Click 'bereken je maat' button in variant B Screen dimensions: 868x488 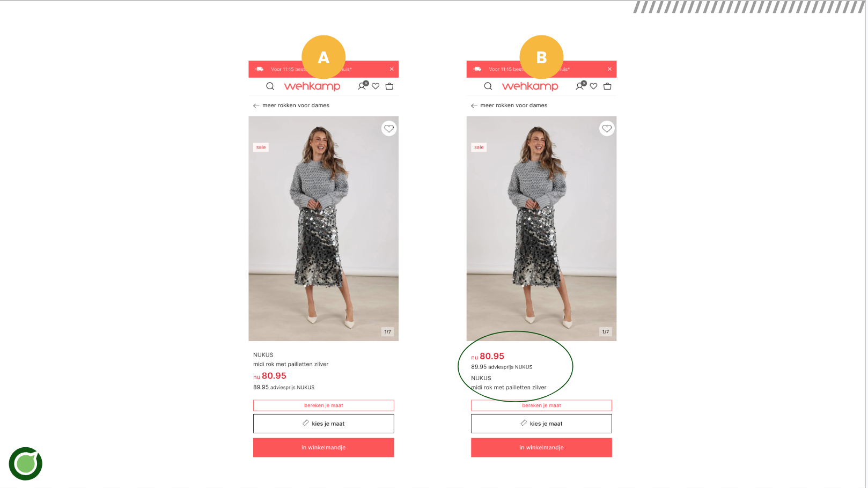(x=541, y=405)
